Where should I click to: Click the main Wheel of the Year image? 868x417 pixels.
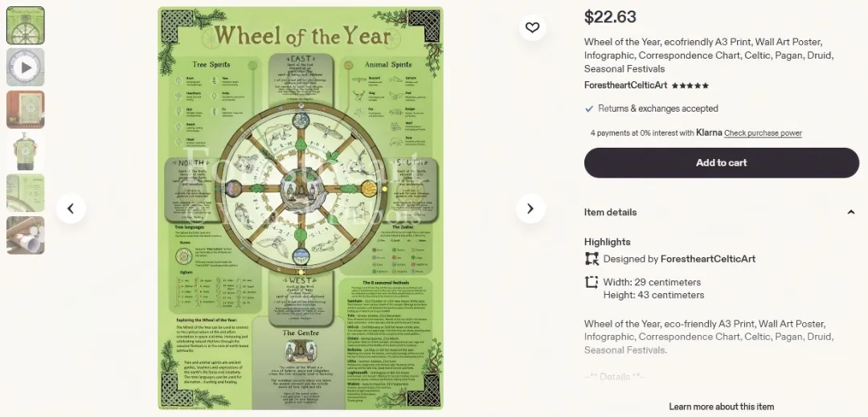point(300,209)
